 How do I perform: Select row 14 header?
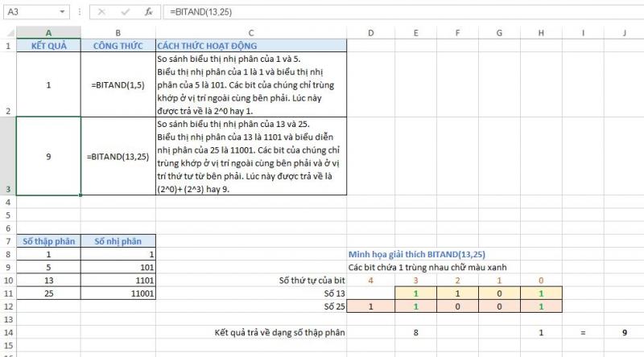(7, 331)
